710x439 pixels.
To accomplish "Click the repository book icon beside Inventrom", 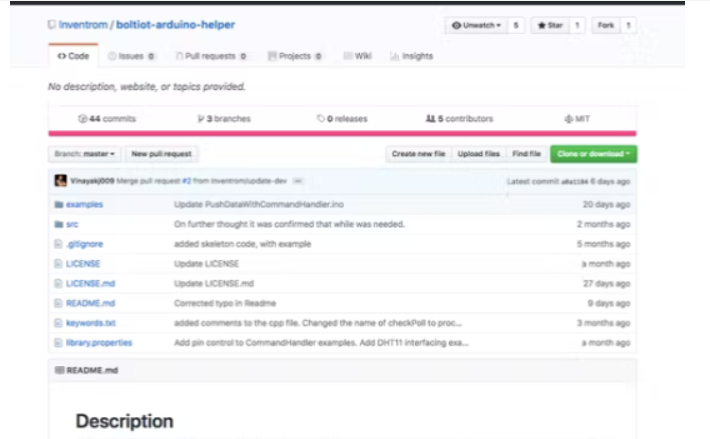I will pos(52,24).
